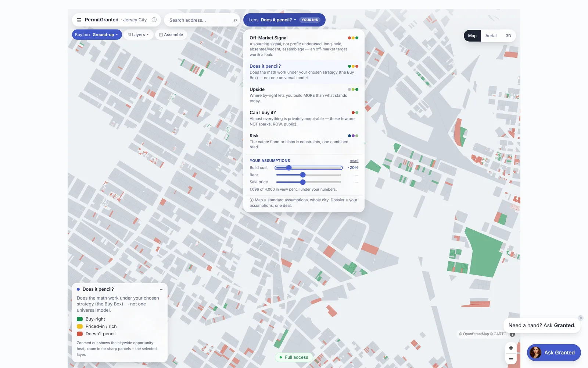Collapse the Does it pencil? legend panel
The image size is (588, 368).
click(161, 290)
